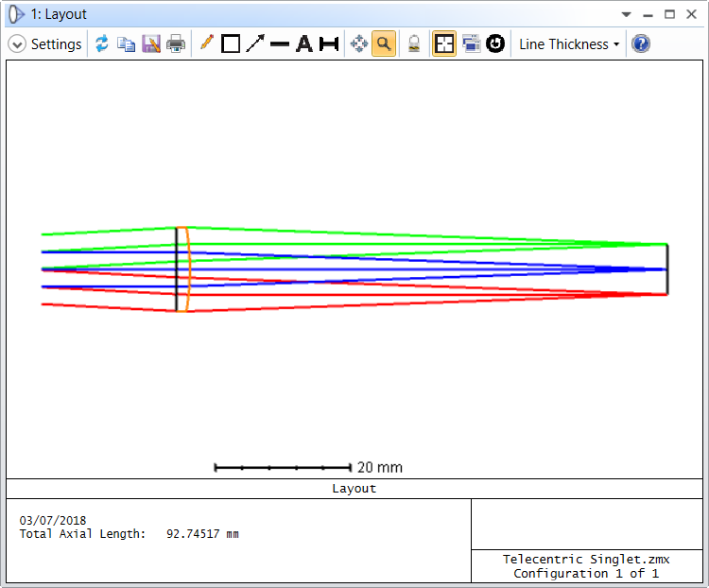Choose the rectangle drawing tool

coord(231,43)
